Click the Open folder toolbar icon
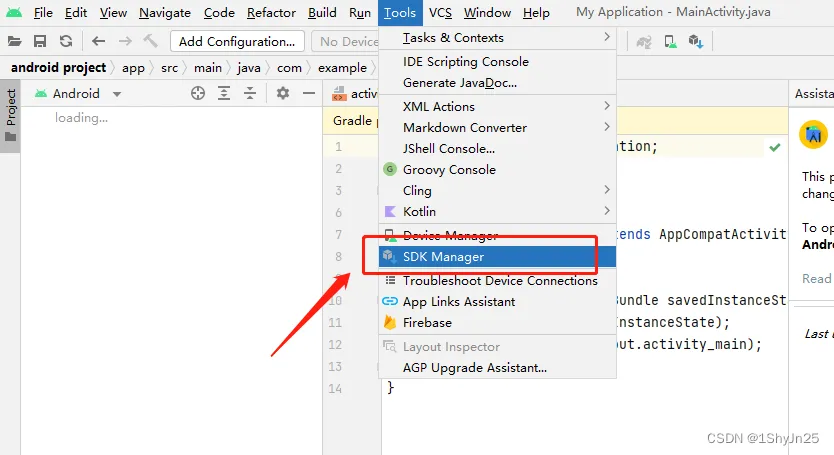Screen dimensions: 834x455 click(x=14, y=41)
